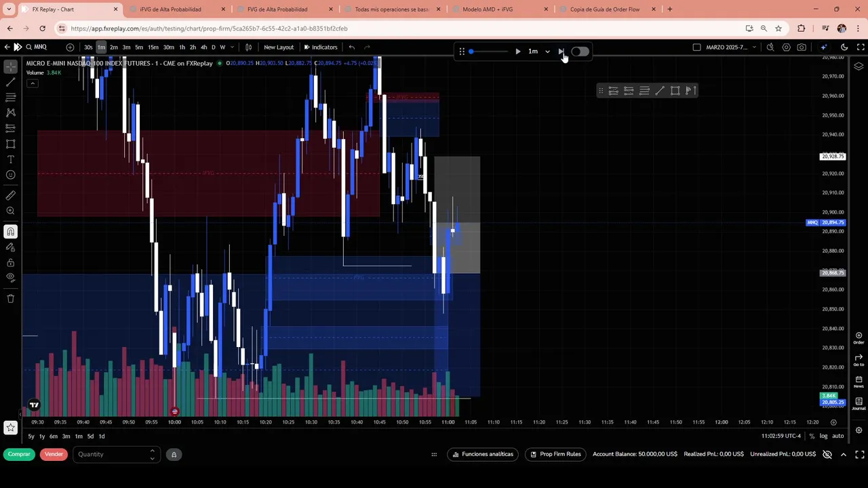Select the ruler measure tool
This screenshot has width=868, height=488.
coord(11,195)
